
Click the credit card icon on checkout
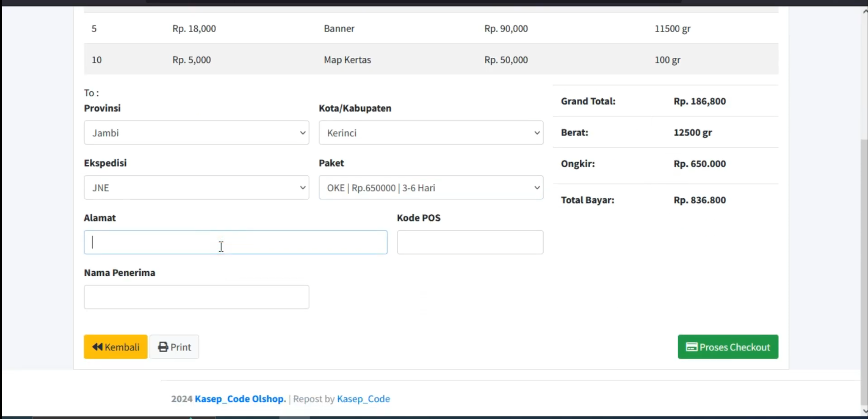coord(692,347)
